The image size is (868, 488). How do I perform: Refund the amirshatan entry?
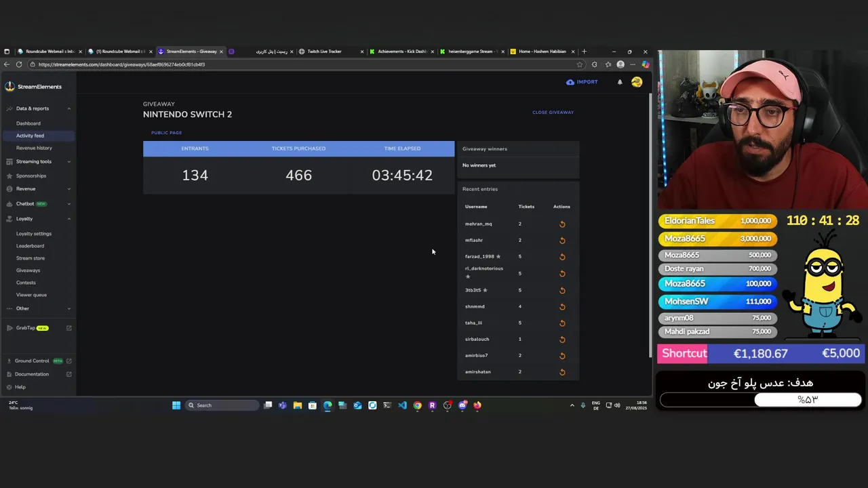(x=562, y=372)
